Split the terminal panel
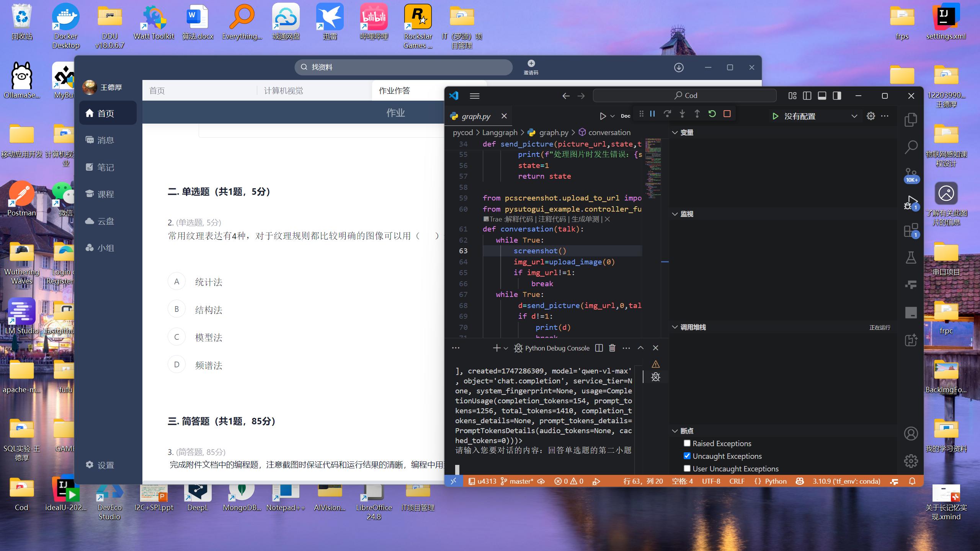The height and width of the screenshot is (551, 980). [x=599, y=348]
